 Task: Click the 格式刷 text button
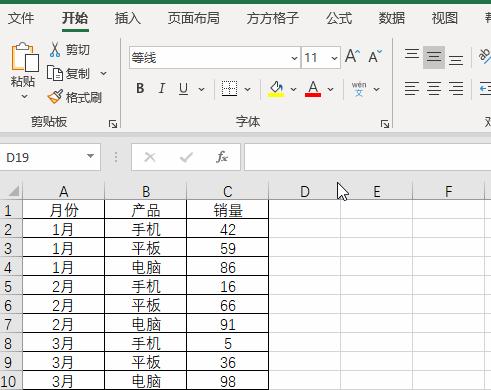pos(84,97)
